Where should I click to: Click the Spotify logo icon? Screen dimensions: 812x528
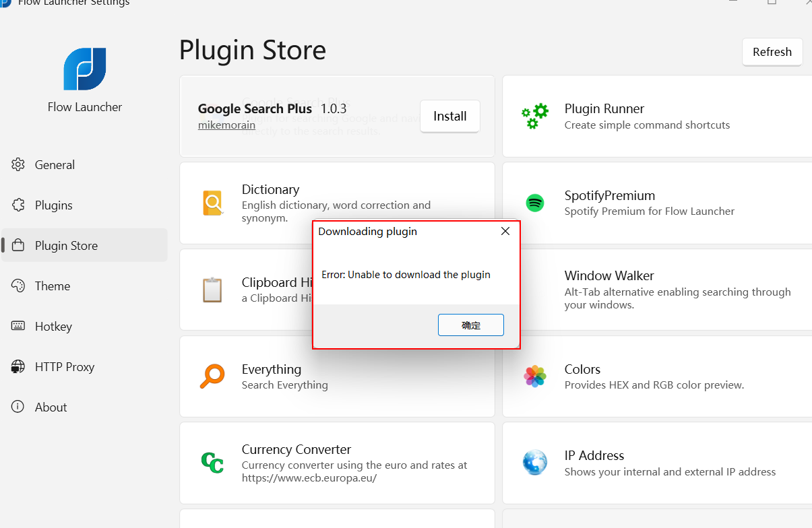[535, 203]
